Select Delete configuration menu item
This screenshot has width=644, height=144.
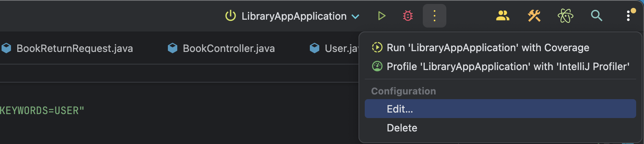[500, 127]
